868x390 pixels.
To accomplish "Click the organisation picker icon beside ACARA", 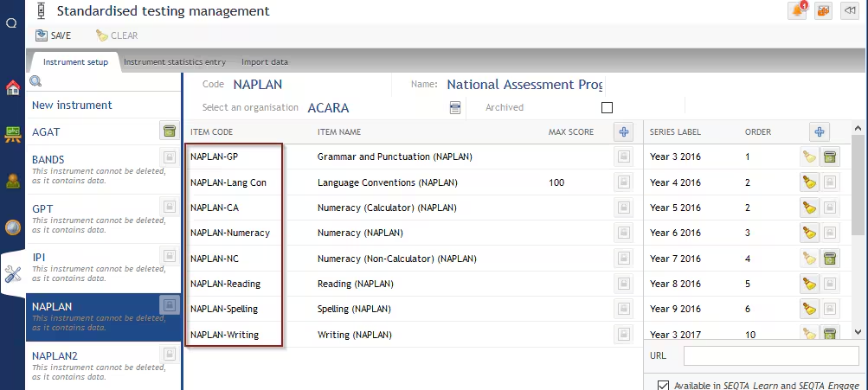I will click(455, 108).
